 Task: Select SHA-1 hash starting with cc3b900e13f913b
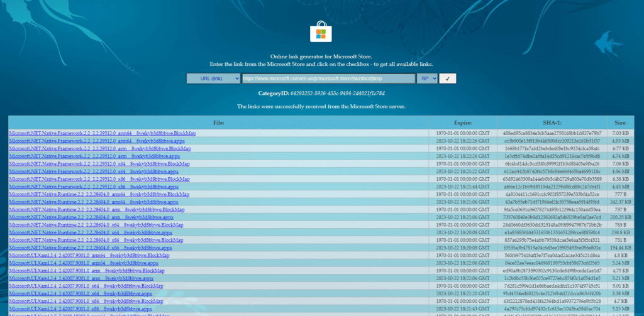552,141
